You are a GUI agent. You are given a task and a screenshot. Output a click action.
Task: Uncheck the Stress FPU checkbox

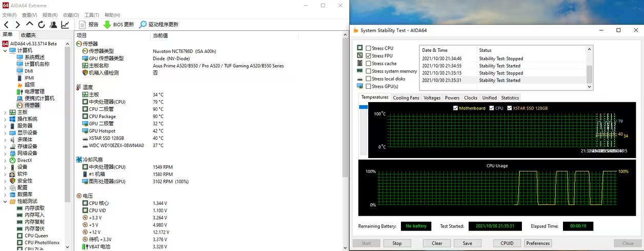click(x=368, y=56)
